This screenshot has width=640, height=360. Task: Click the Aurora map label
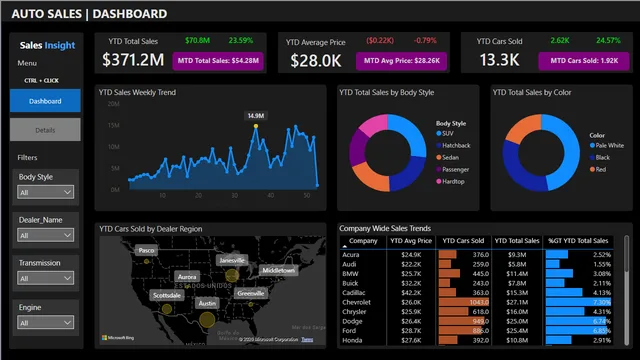point(187,277)
